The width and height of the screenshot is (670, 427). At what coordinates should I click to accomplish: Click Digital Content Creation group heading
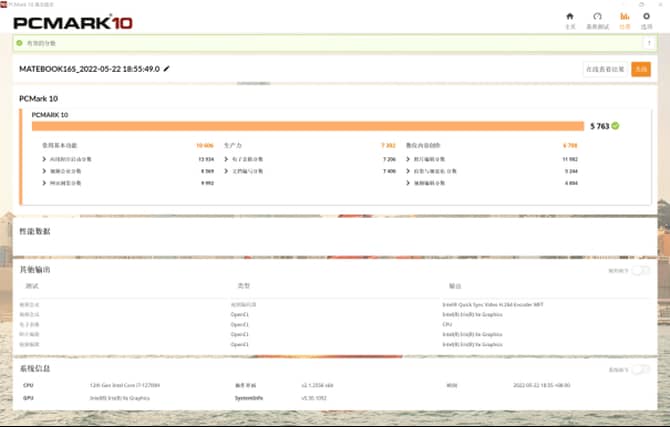(423, 145)
